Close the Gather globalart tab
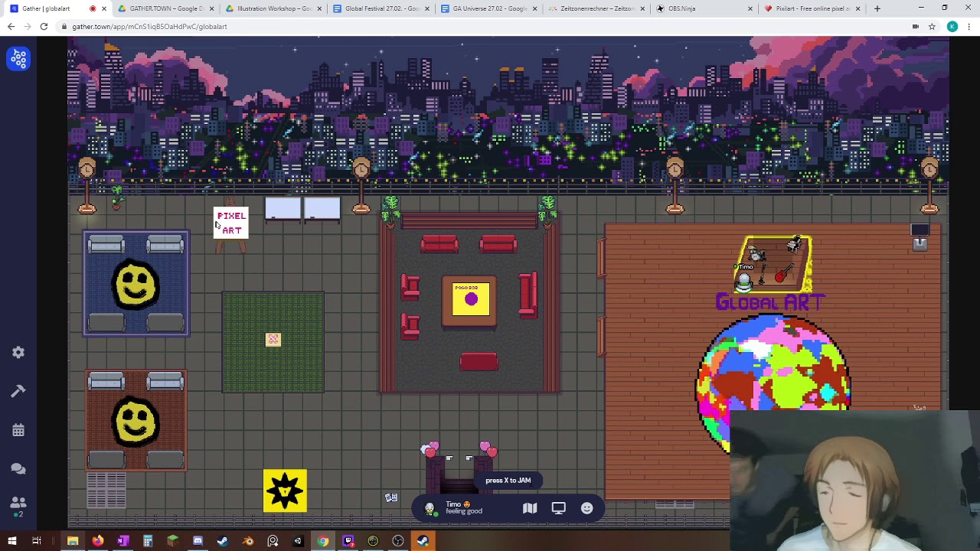The image size is (980, 551). point(104,8)
